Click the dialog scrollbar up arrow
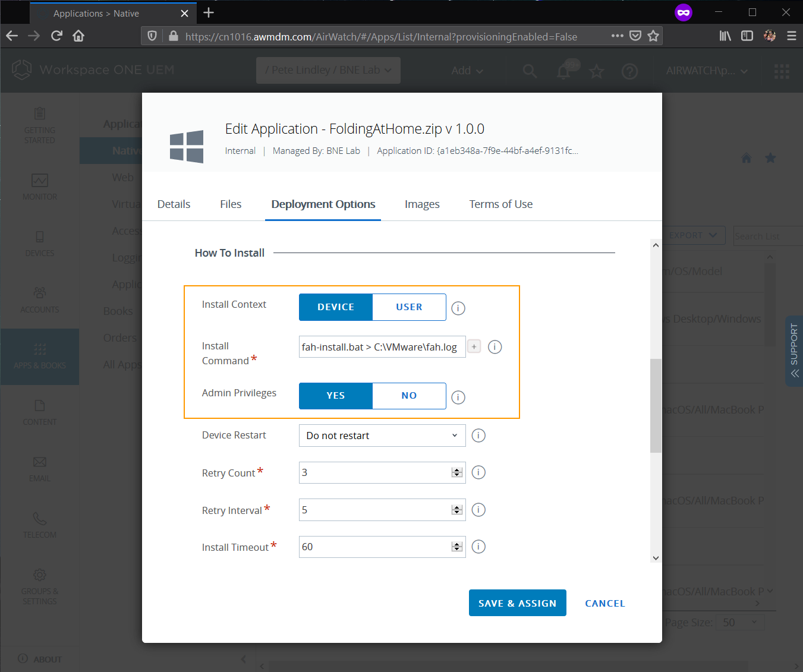This screenshot has width=803, height=672. pos(656,245)
